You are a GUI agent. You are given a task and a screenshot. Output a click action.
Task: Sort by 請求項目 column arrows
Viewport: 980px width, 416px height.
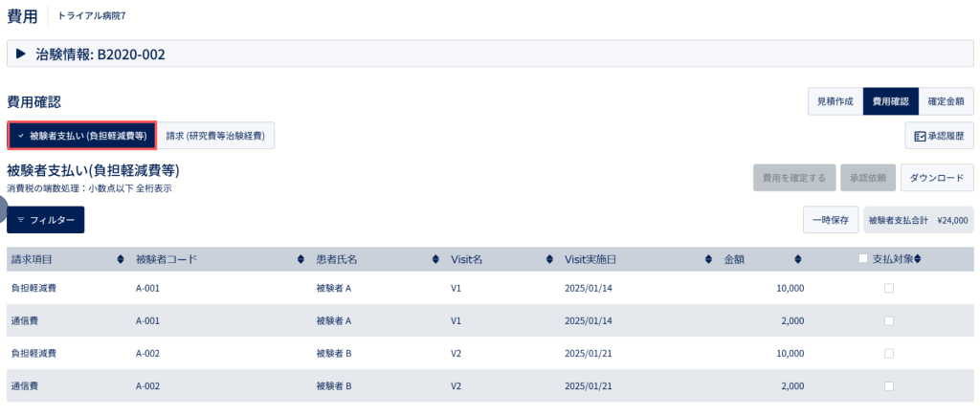click(120, 259)
